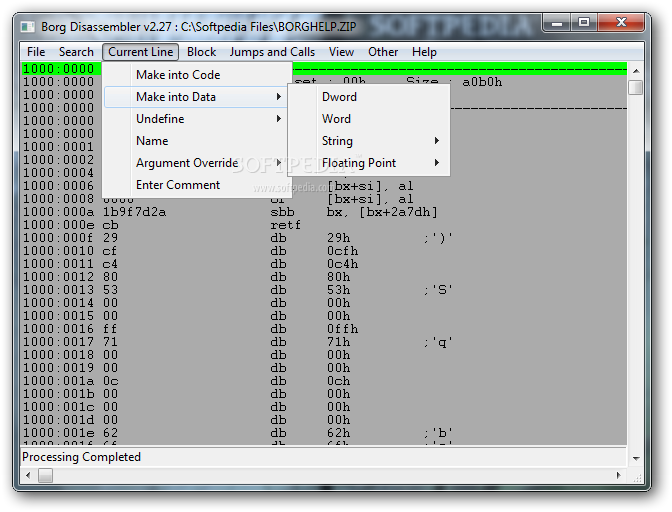This screenshot has height=512, width=672.
Task: Select the line at 1000:0012 db 80h
Action: pyautogui.click(x=324, y=277)
